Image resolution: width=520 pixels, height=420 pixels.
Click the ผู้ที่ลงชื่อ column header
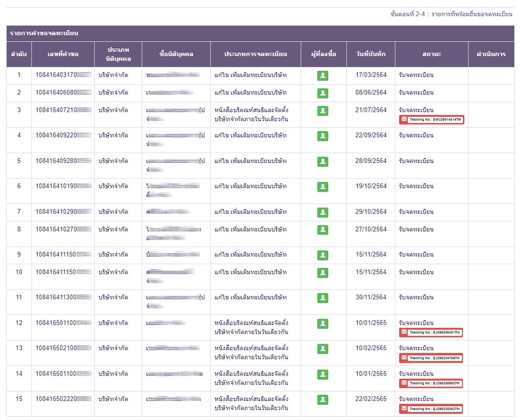point(323,54)
